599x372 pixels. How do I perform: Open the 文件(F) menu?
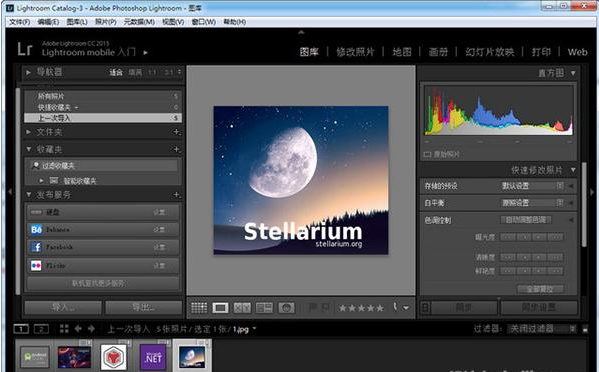20,22
